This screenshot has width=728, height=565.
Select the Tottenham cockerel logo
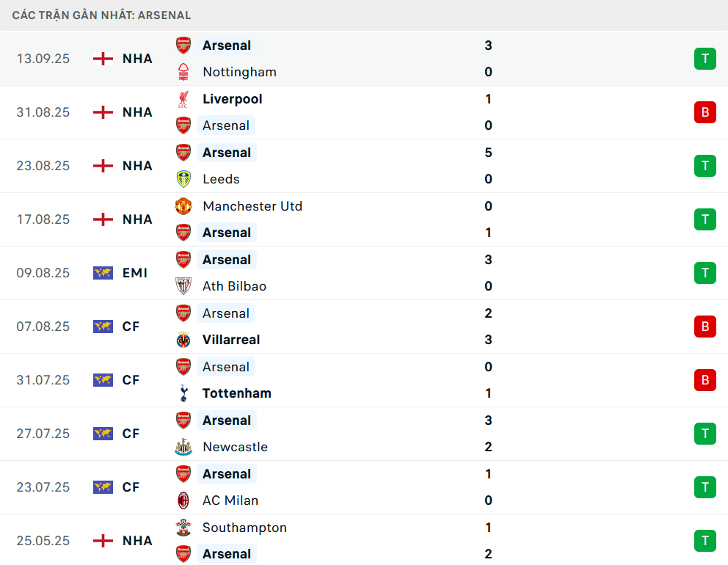(x=183, y=393)
